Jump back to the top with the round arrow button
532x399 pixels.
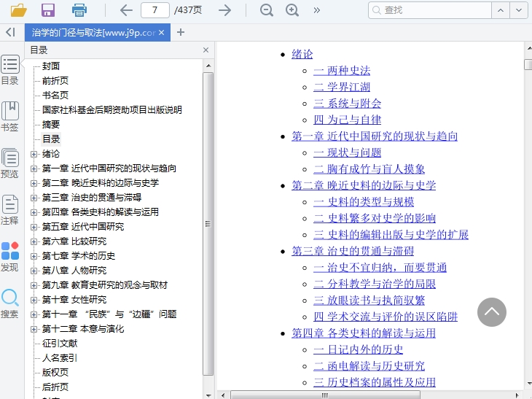pyautogui.click(x=492, y=312)
